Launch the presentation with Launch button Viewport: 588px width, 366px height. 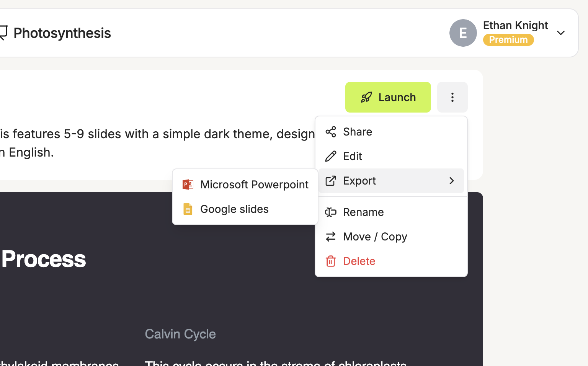pos(388,97)
